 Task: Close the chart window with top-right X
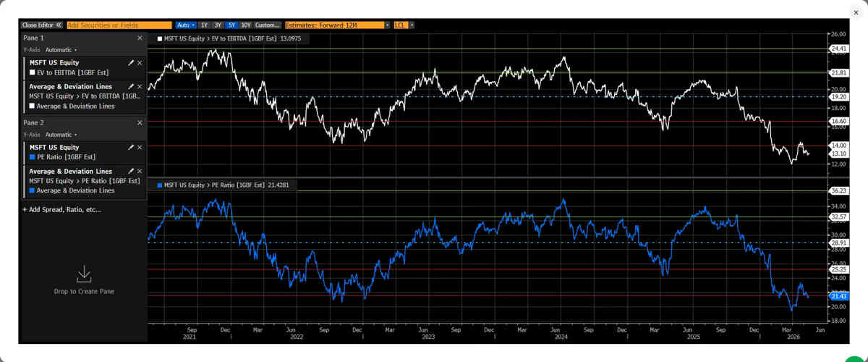(x=856, y=12)
